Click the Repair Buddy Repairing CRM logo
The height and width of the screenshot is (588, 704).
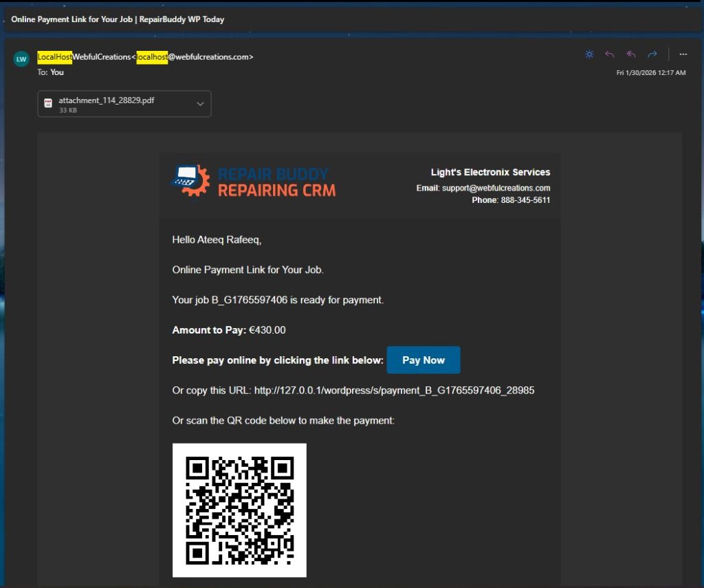(x=254, y=179)
